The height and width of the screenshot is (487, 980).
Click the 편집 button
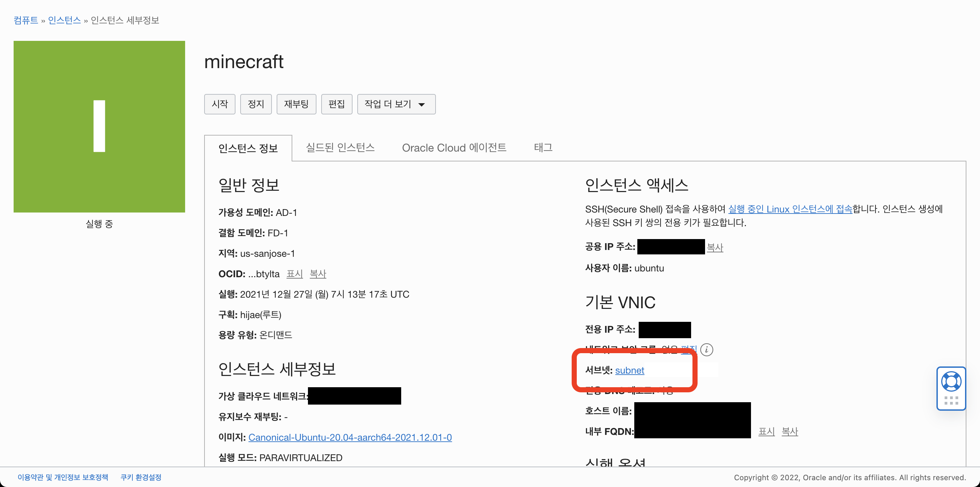[336, 104]
